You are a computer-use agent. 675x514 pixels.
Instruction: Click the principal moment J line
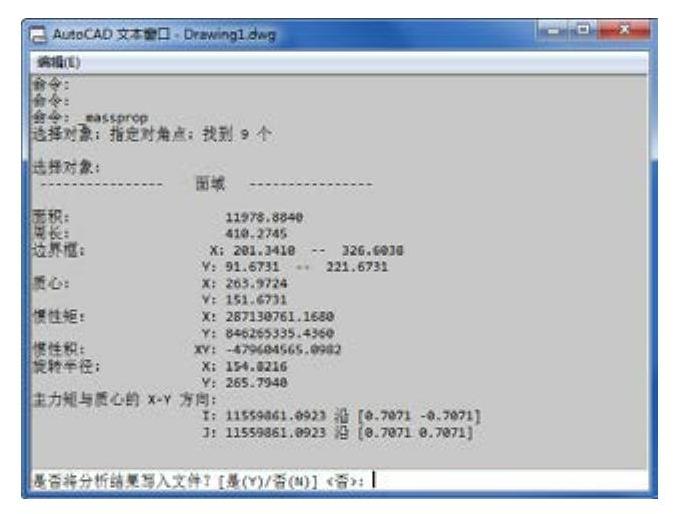(x=338, y=432)
